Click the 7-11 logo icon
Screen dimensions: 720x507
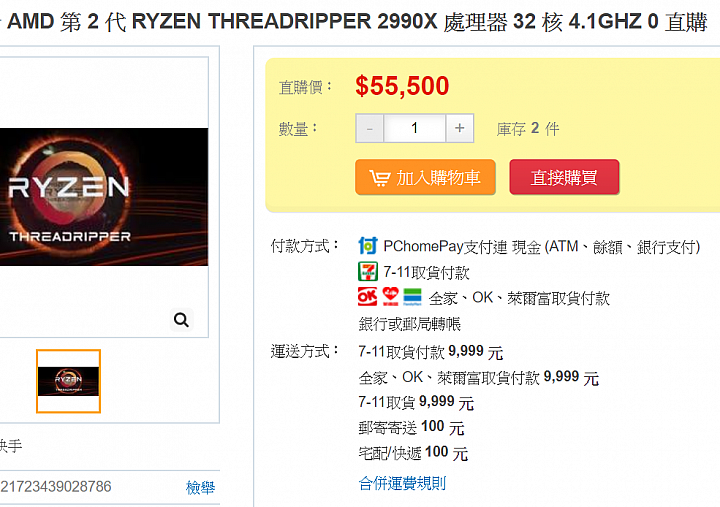[x=368, y=271]
